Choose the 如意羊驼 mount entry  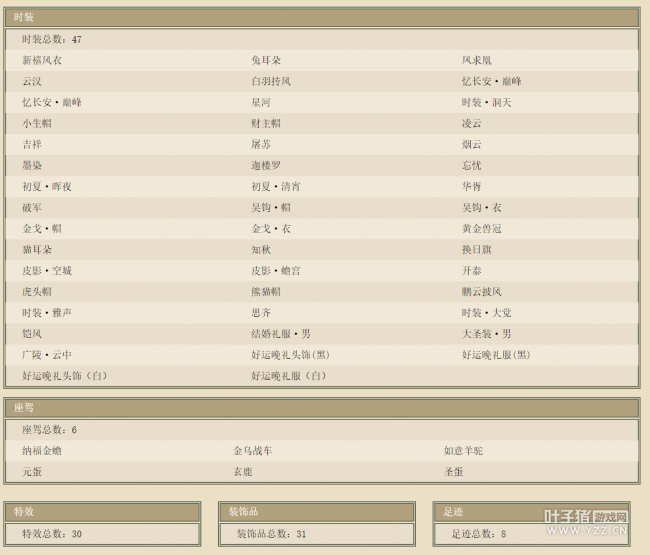[x=464, y=451]
